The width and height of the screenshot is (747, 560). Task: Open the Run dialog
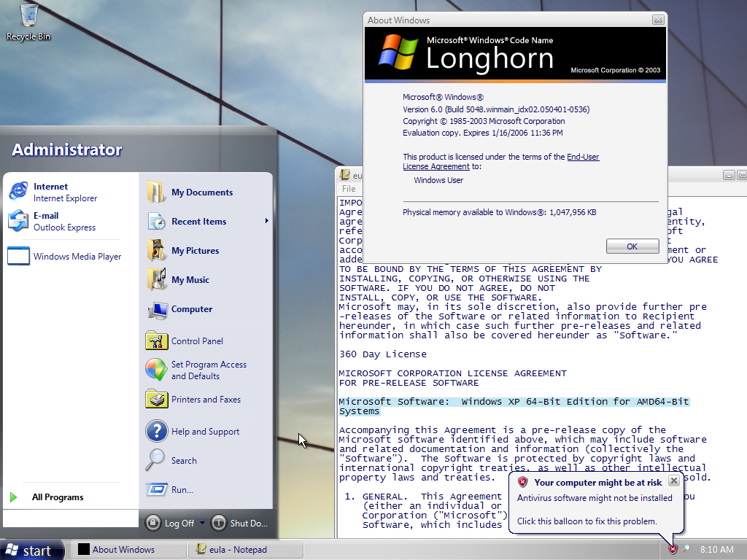click(182, 490)
